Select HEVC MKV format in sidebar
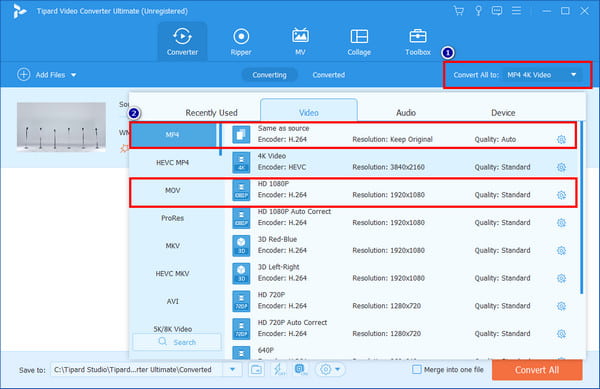The image size is (600, 389). [173, 273]
